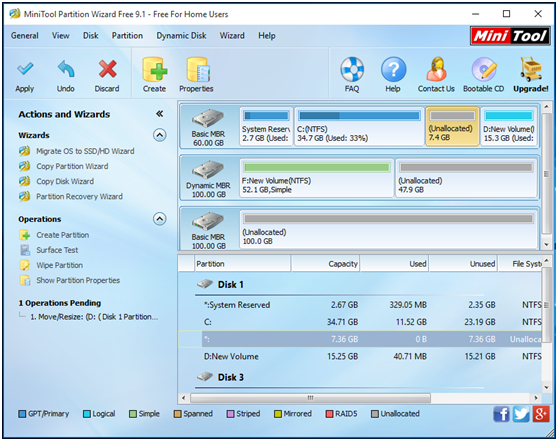Click the RAID5 legend swatch

[329, 414]
